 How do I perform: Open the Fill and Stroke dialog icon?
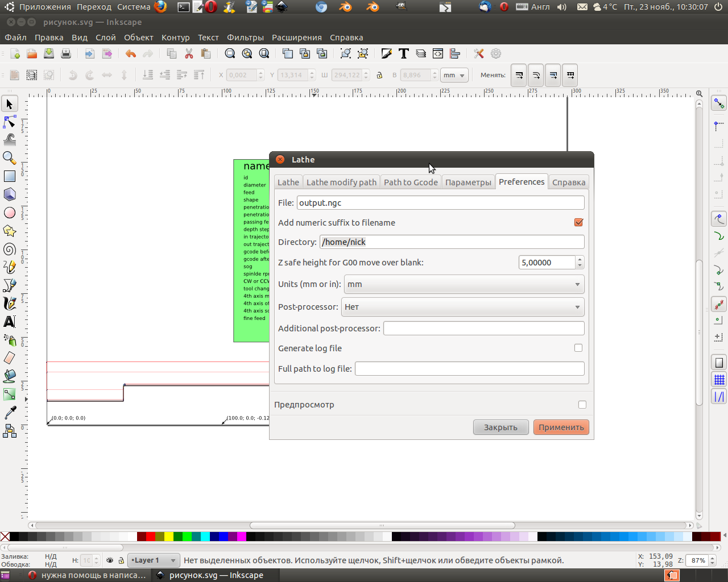(x=387, y=53)
